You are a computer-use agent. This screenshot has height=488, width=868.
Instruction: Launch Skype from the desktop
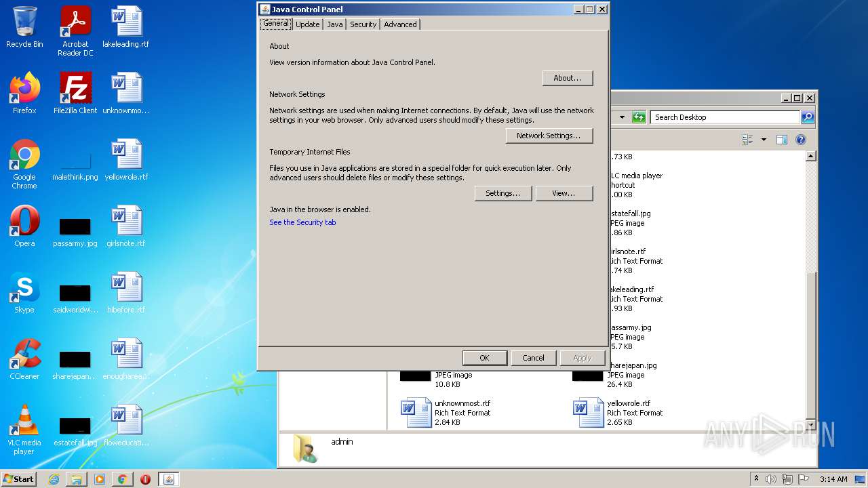coord(24,293)
